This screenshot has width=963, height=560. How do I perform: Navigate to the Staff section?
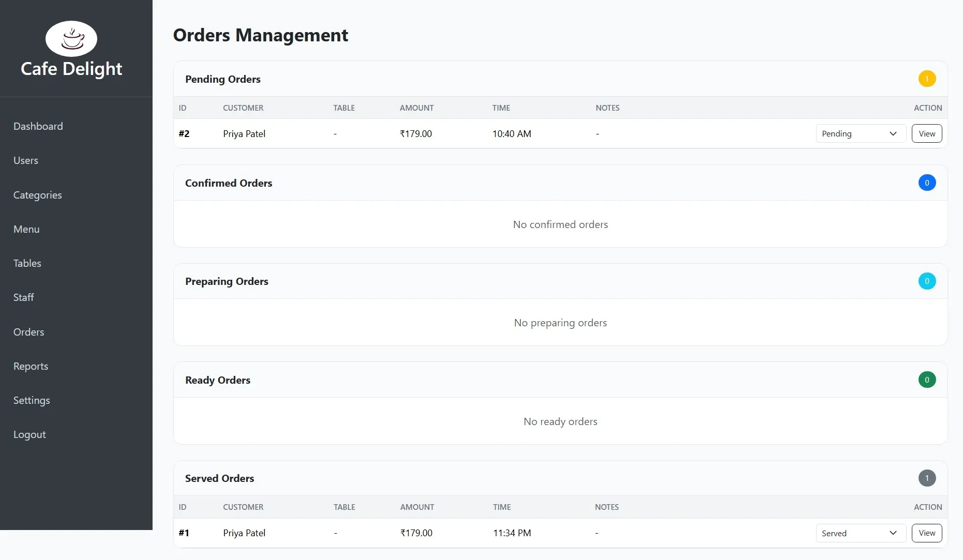(23, 297)
